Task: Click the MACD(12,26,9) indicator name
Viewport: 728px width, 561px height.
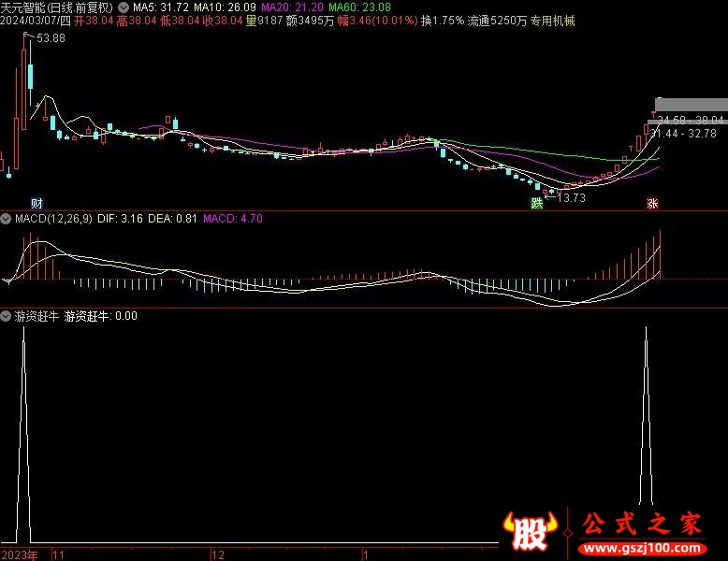Action: pos(52,219)
